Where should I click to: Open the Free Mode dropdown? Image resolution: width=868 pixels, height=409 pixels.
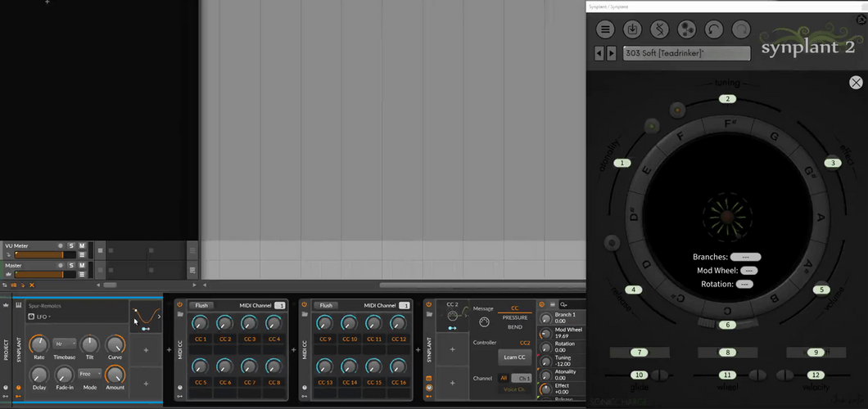(90, 374)
